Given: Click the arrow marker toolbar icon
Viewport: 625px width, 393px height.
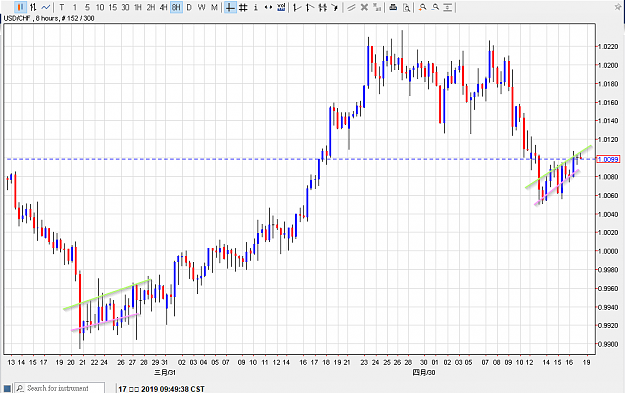Looking at the screenshot, I should 335,7.
